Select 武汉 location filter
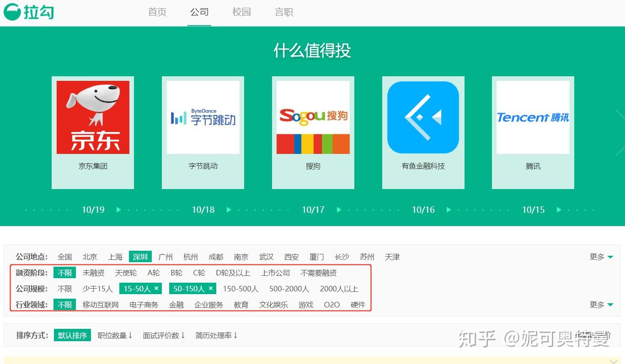625x364 pixels. coord(266,257)
